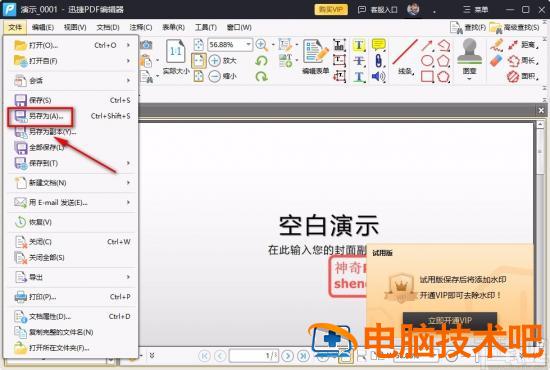Open the 窗口(W) menu
The height and width of the screenshot is (370, 550).
tap(239, 27)
